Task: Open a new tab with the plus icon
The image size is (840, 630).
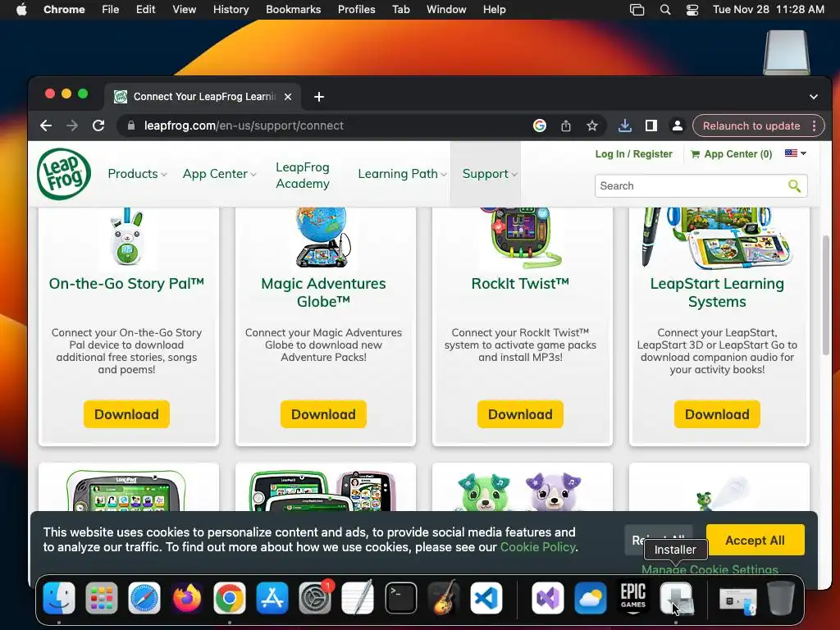Action: pos(319,97)
